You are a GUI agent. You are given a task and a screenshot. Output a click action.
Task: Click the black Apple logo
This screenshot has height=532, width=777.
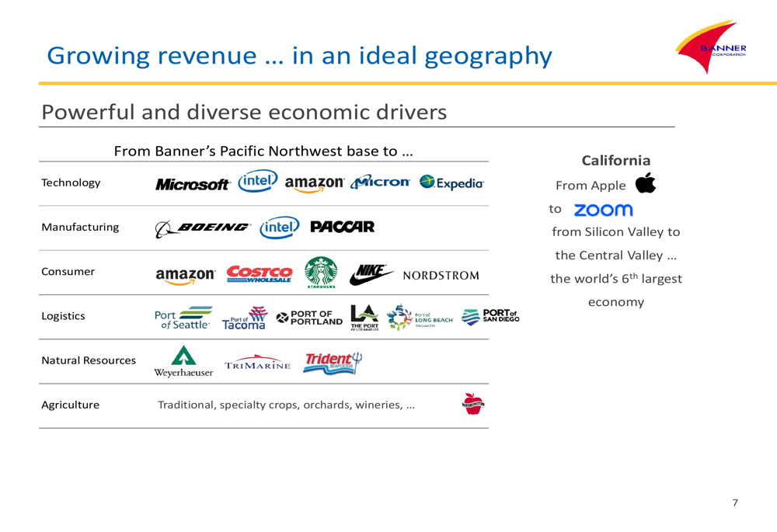(645, 185)
